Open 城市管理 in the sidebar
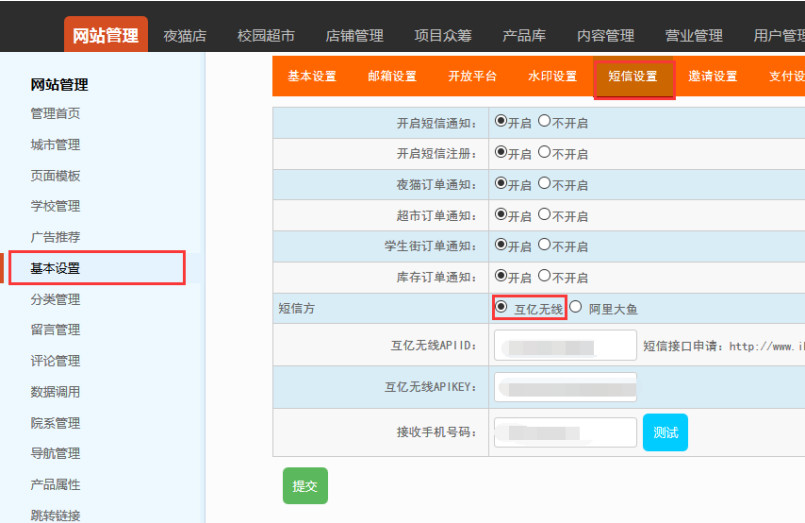 [55, 145]
